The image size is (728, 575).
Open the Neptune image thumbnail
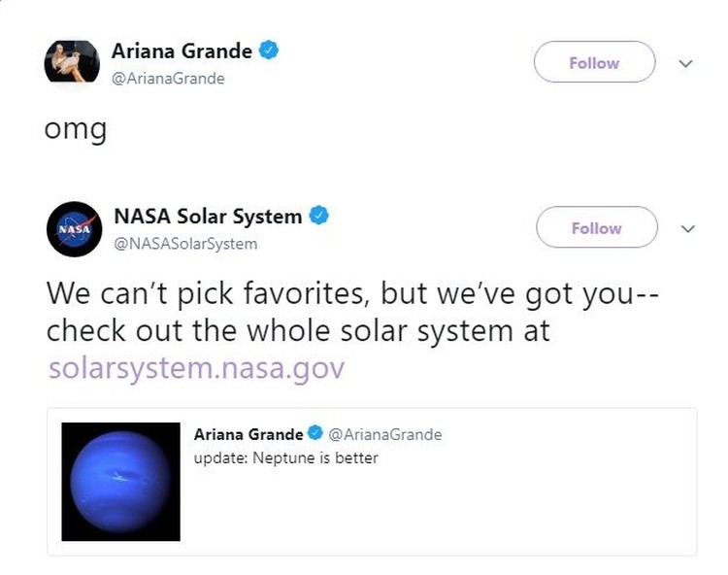pos(120,482)
